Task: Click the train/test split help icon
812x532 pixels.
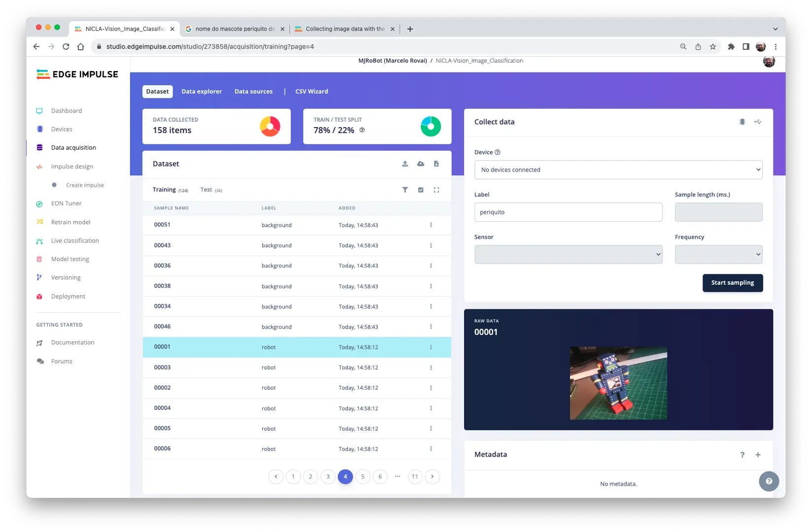Action: point(362,130)
